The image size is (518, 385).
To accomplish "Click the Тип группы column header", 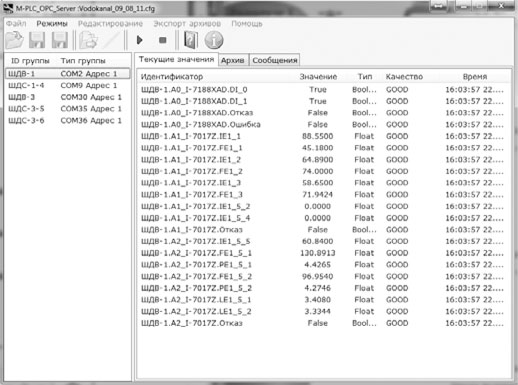I will (83, 61).
